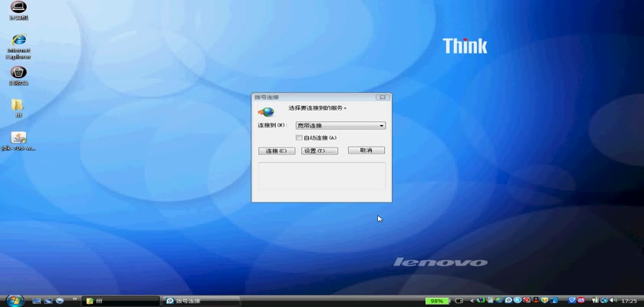Screen dimensions: 644x307
Task: Click the globe tray icon
Action: coord(499,301)
